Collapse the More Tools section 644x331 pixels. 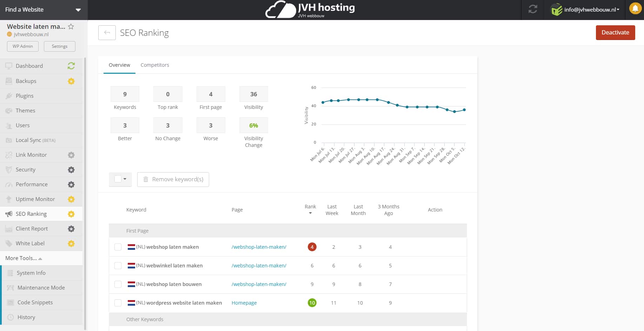pos(24,258)
